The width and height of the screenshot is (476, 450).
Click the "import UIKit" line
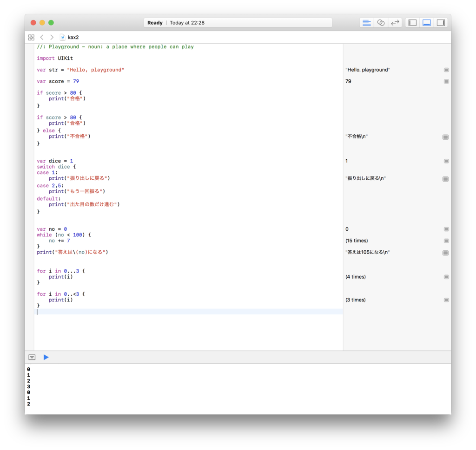tap(55, 58)
